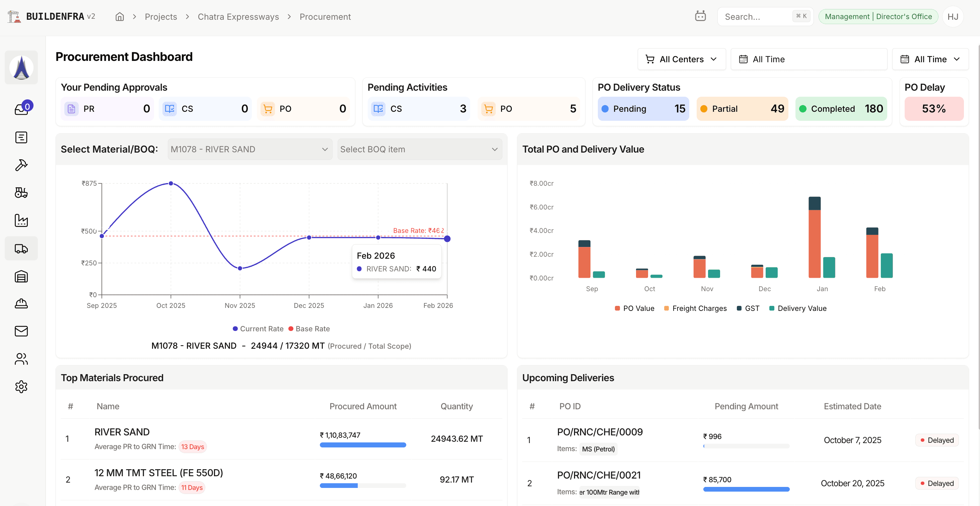
Task: Click the factory production icon
Action: (21, 221)
